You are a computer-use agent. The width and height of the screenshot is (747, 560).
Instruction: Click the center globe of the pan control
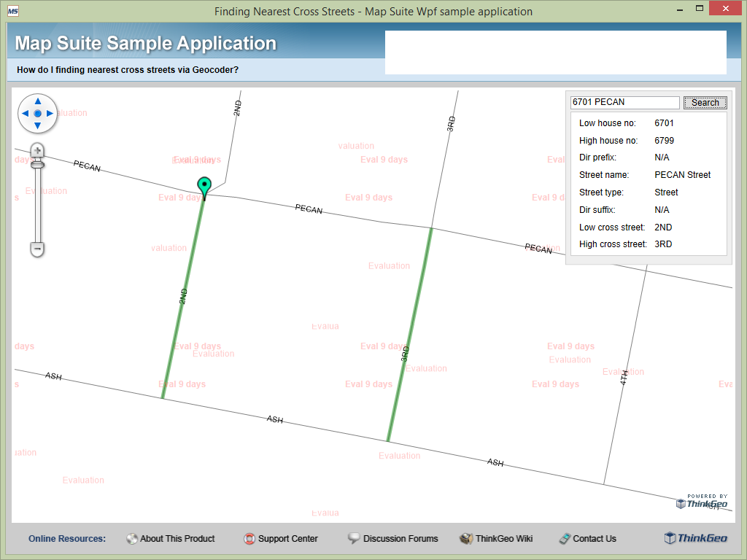click(37, 114)
